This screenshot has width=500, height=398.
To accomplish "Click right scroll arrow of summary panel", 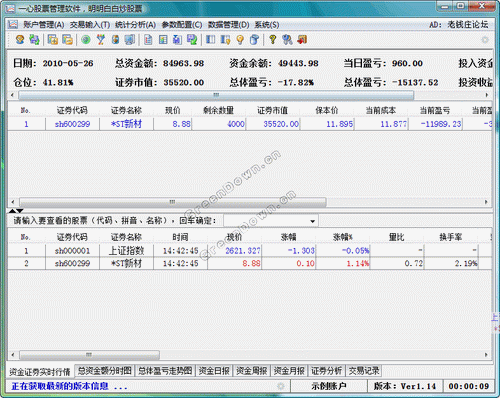I will point(487,95).
